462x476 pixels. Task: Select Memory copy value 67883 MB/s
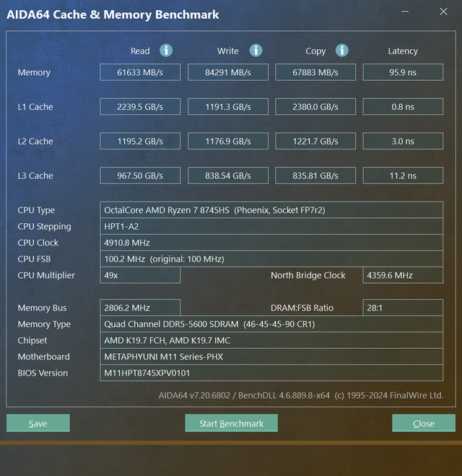point(315,72)
